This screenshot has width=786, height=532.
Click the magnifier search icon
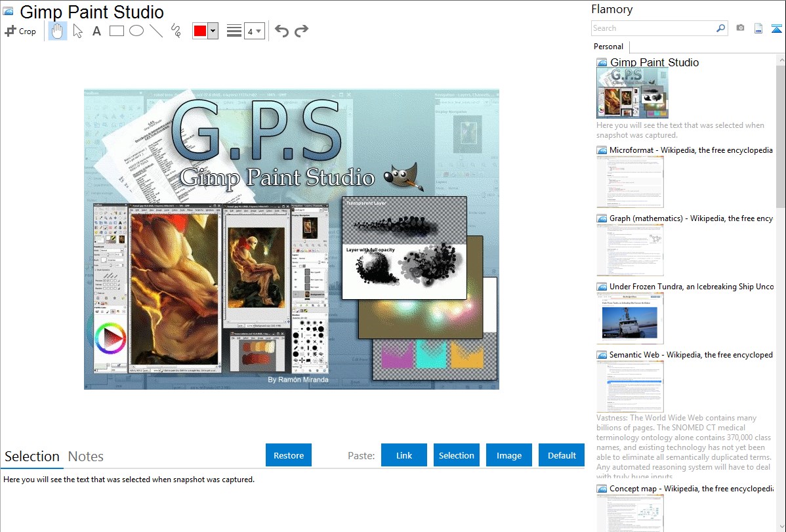click(721, 28)
